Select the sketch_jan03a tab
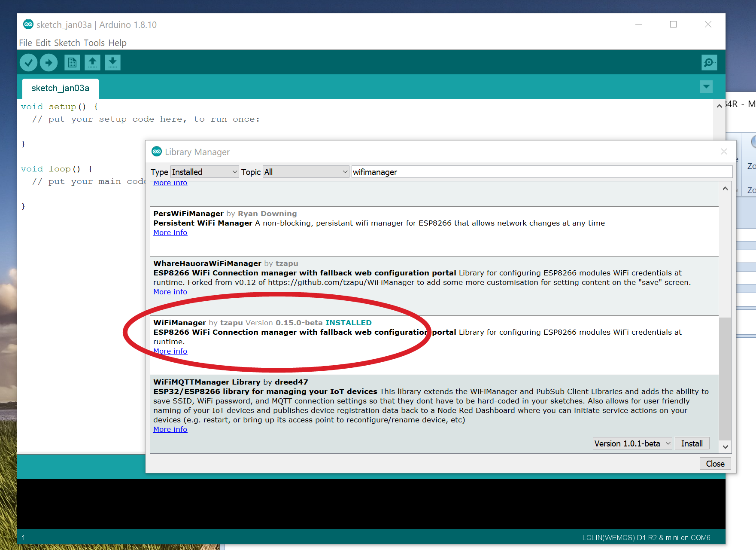756x550 pixels. tap(60, 89)
